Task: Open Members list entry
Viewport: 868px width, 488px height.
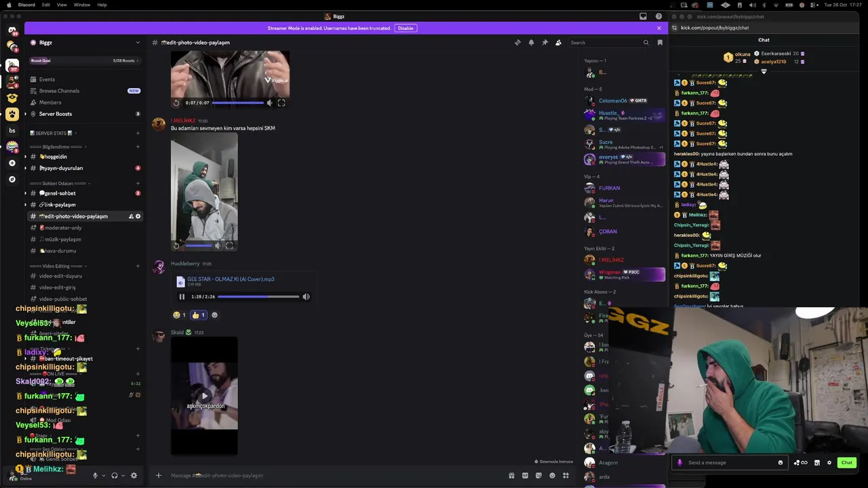Action: pos(84,102)
